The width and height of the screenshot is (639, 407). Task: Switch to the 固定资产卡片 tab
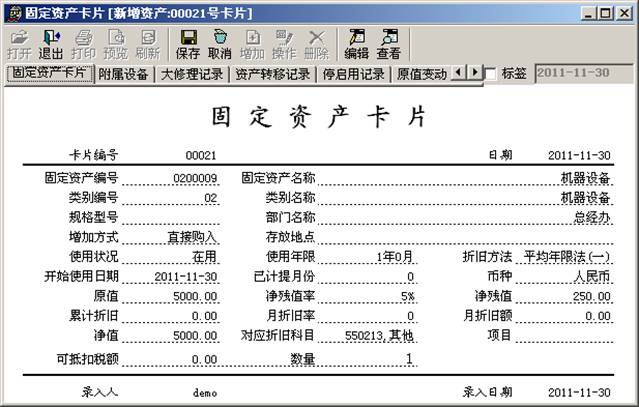(49, 73)
